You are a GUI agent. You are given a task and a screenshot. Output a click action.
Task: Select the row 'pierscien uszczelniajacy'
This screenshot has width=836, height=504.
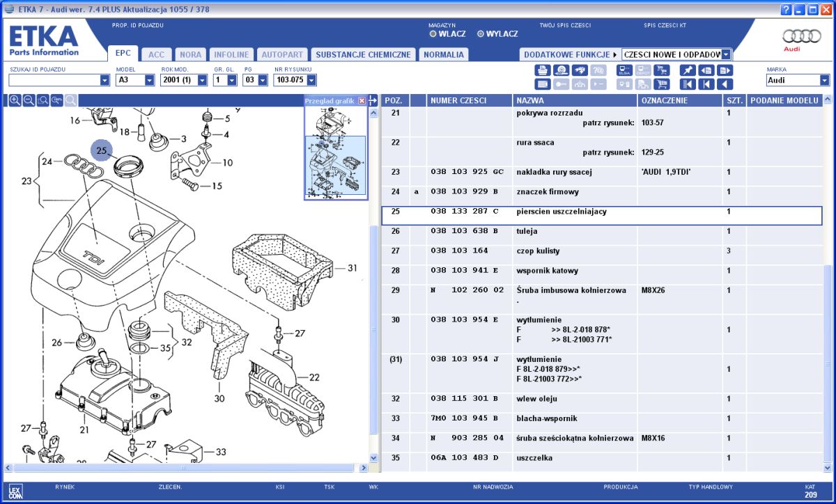click(601, 216)
